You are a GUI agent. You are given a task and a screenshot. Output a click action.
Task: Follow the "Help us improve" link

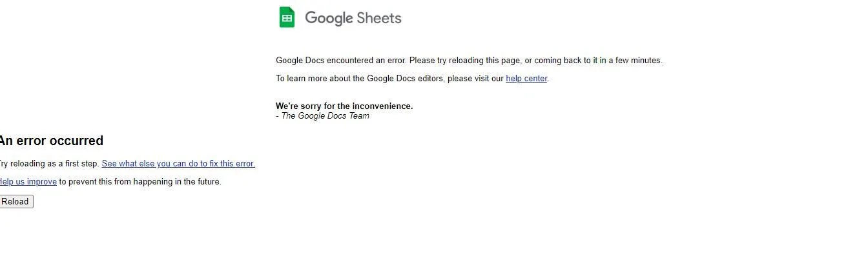click(28, 182)
